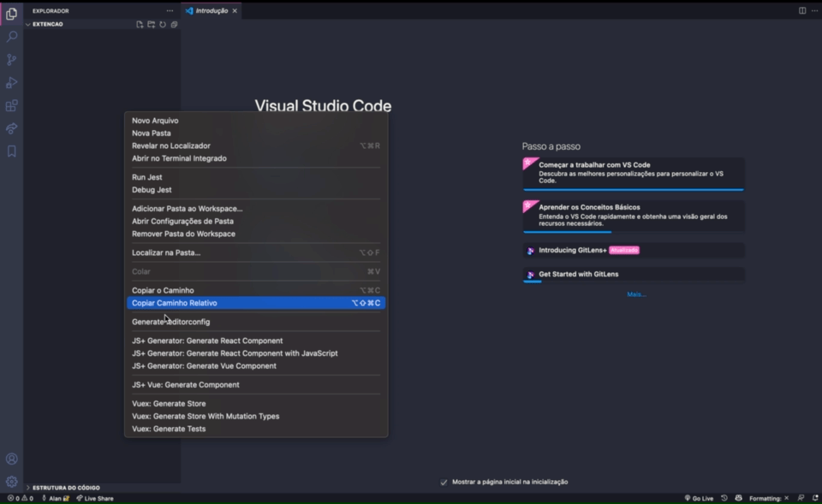This screenshot has height=504, width=822.
Task: Click the Copilot status bar icon
Action: pyautogui.click(x=739, y=498)
